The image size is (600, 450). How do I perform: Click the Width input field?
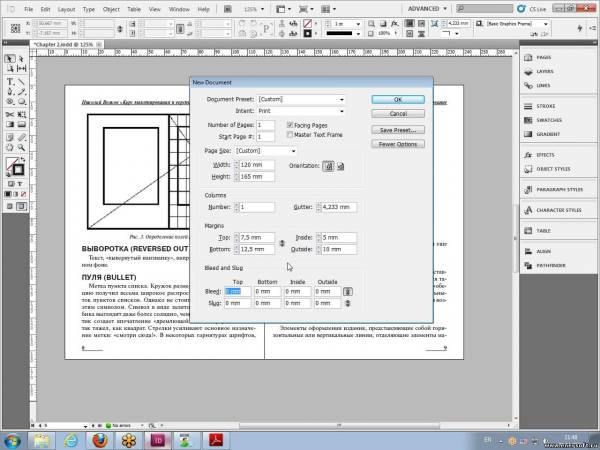coord(257,165)
